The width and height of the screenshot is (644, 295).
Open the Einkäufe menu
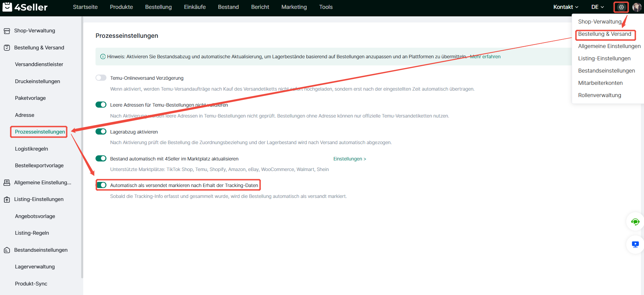pyautogui.click(x=195, y=7)
